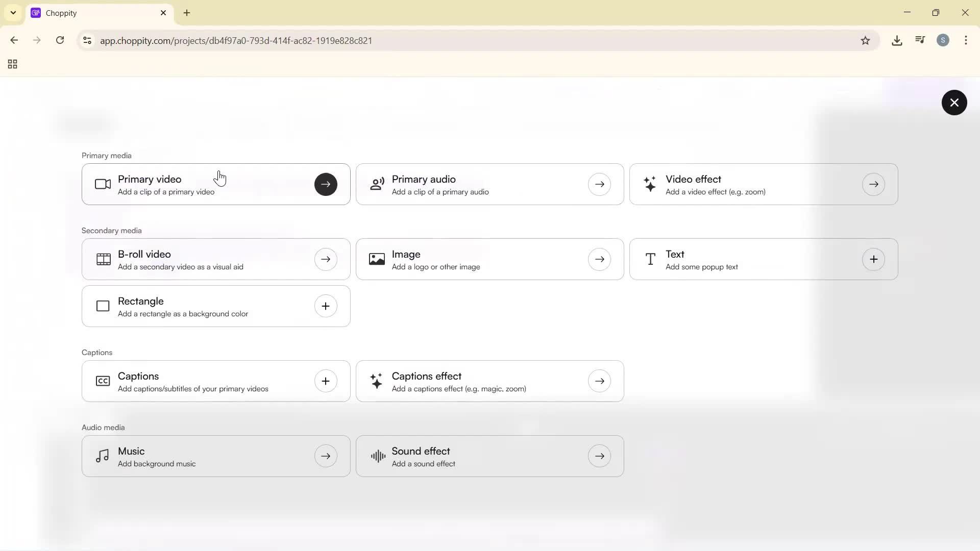Open Primary video with the arrow button
This screenshot has height=551, width=980.
[326, 184]
